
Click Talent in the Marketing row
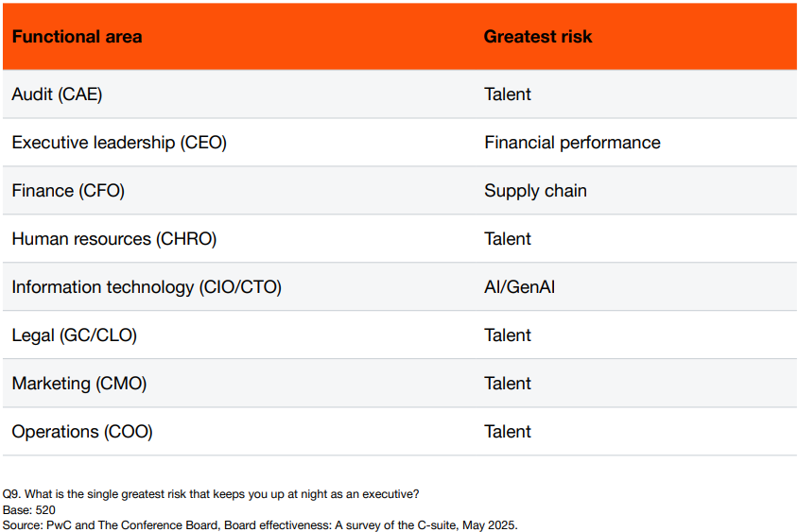[508, 383]
